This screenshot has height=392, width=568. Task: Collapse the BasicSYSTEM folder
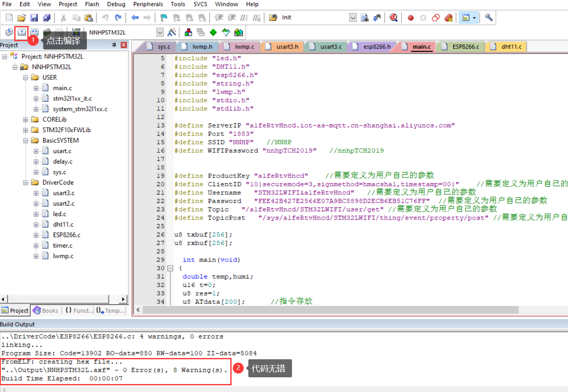pyautogui.click(x=26, y=141)
